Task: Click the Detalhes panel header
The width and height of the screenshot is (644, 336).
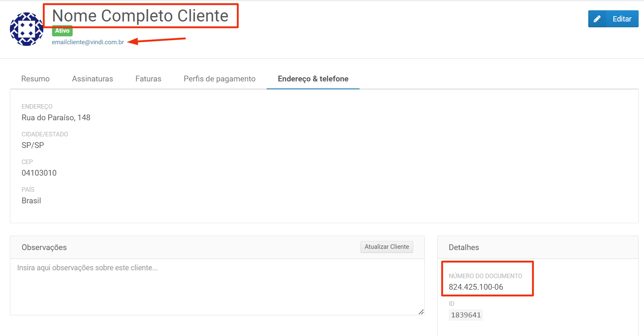Action: click(x=464, y=248)
